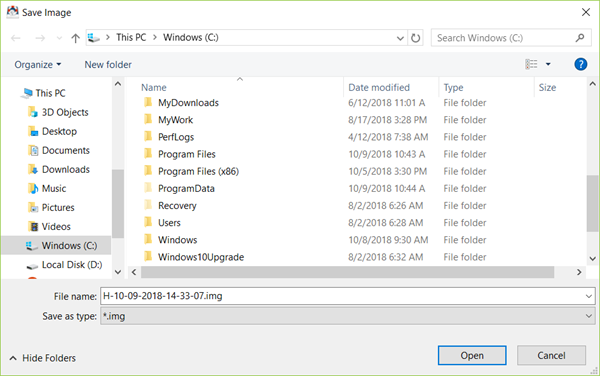600x376 pixels.
Task: Click the navigation pane scrollbar thumb
Action: tap(118, 204)
